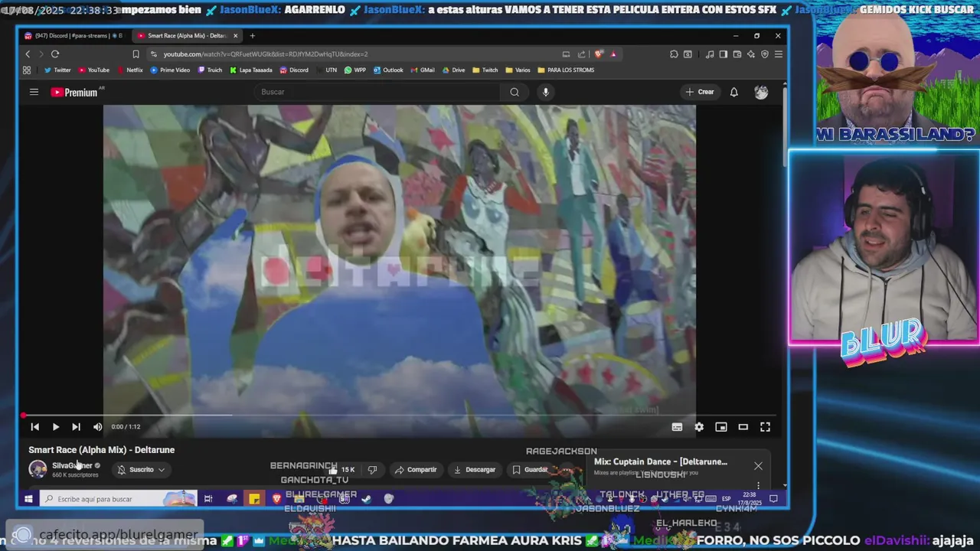
Task: Open the Brave playlist music-note icon
Action: click(710, 54)
